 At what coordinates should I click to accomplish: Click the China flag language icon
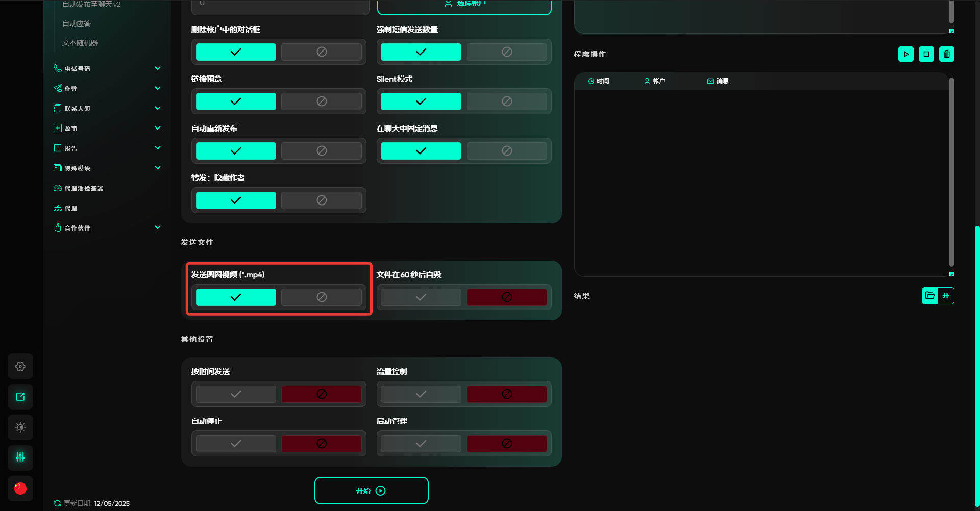[x=20, y=489]
